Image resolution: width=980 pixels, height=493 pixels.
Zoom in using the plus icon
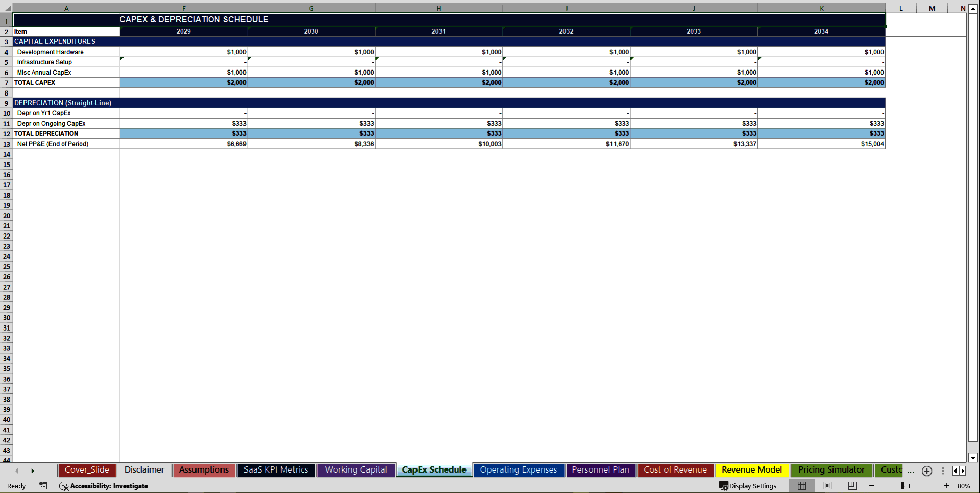click(946, 486)
